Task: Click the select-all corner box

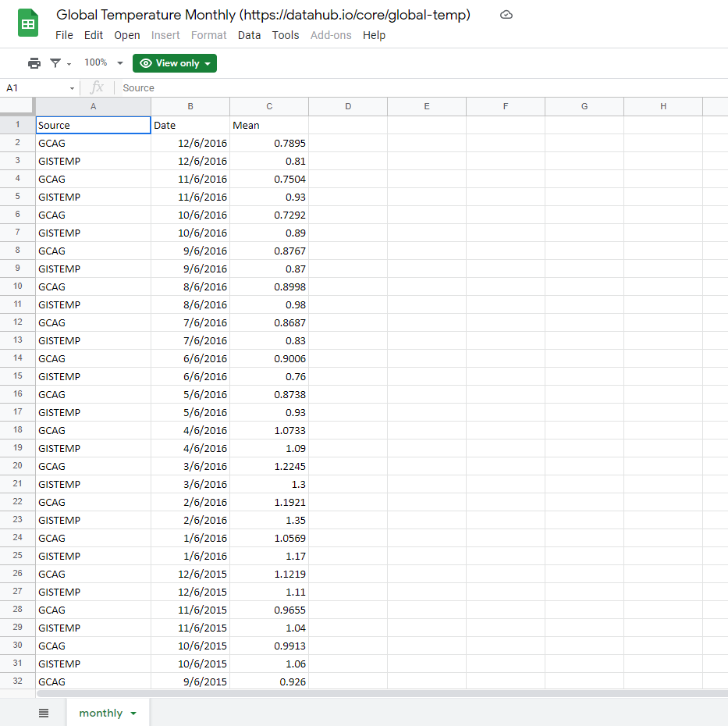Action: pyautogui.click(x=17, y=106)
